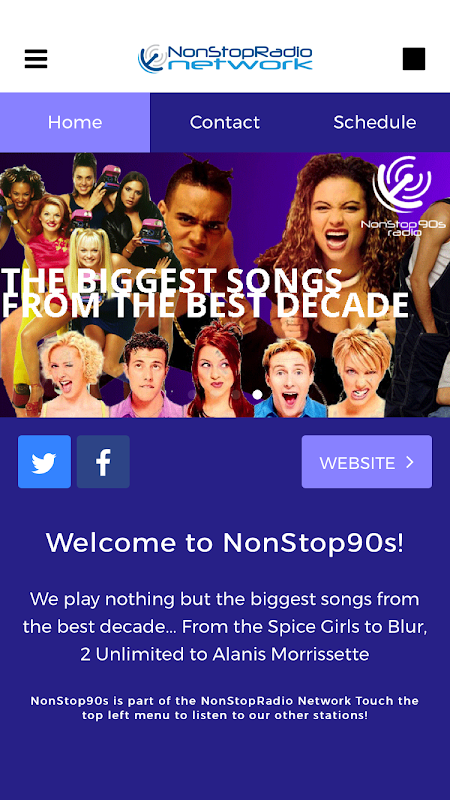
Task: Open the Twitter page via bird icon
Action: click(44, 461)
